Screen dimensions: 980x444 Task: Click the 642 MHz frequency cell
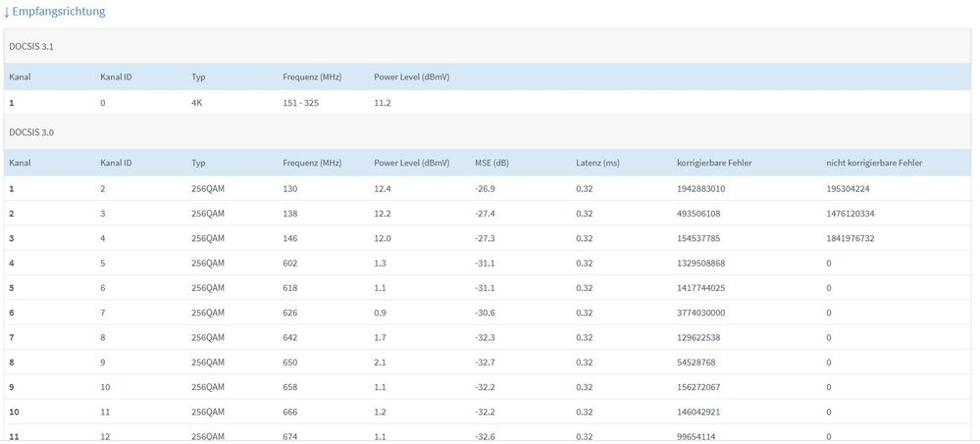(x=290, y=338)
